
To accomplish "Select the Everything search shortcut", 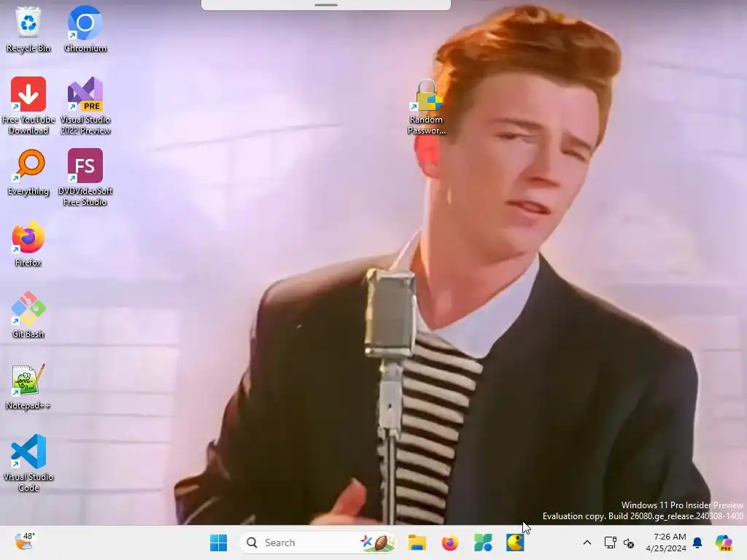I will click(x=28, y=173).
